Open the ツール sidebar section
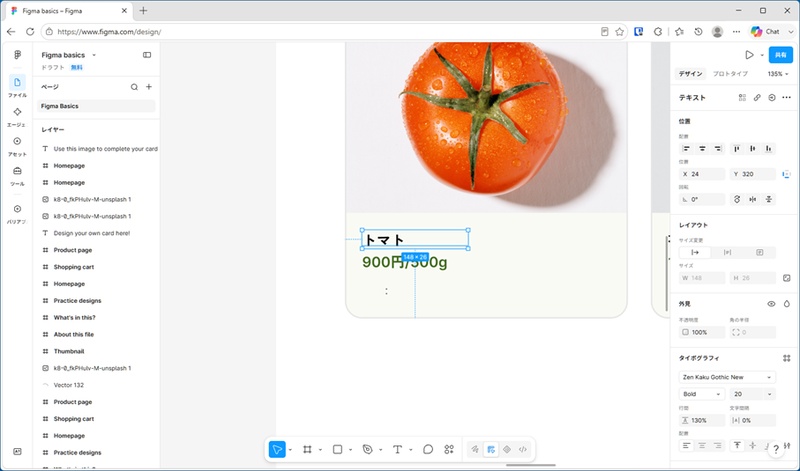The height and width of the screenshot is (471, 800). point(17,175)
